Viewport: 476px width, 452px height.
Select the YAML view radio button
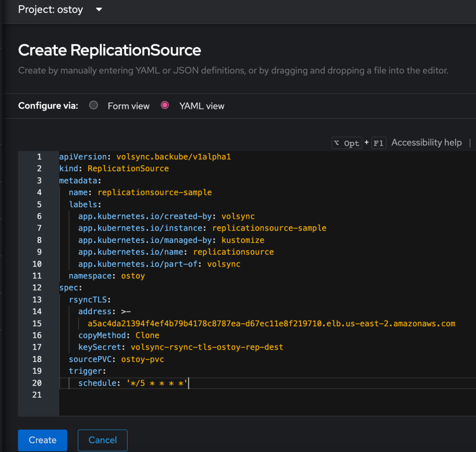(x=165, y=105)
